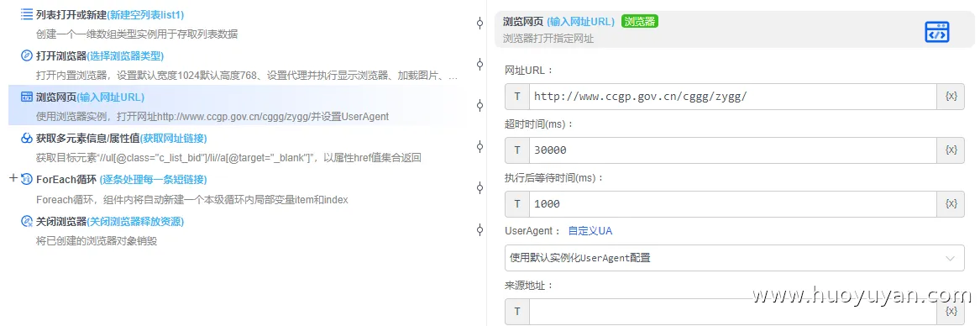This screenshot has height=326, width=980.
Task: Click the 自定义UA link
Action: [x=590, y=231]
